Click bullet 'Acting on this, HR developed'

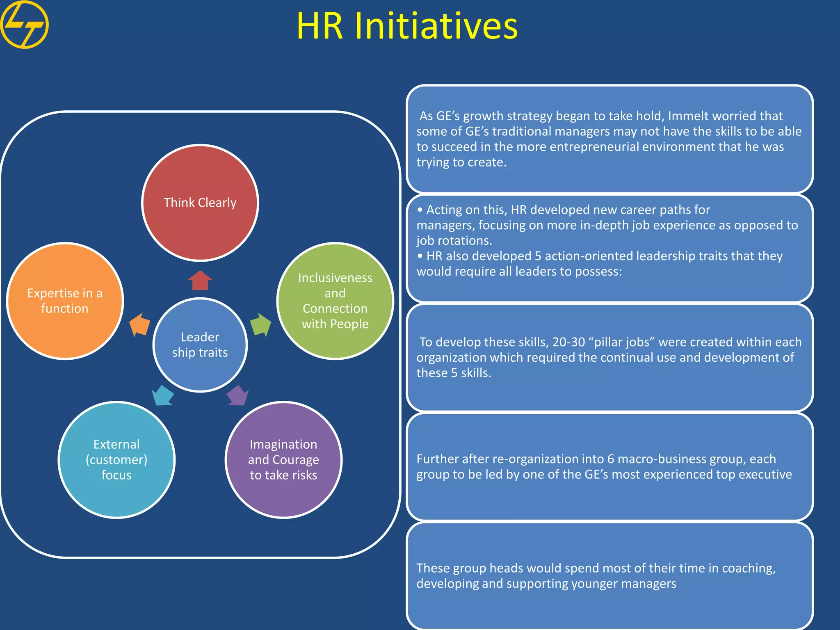[607, 225]
